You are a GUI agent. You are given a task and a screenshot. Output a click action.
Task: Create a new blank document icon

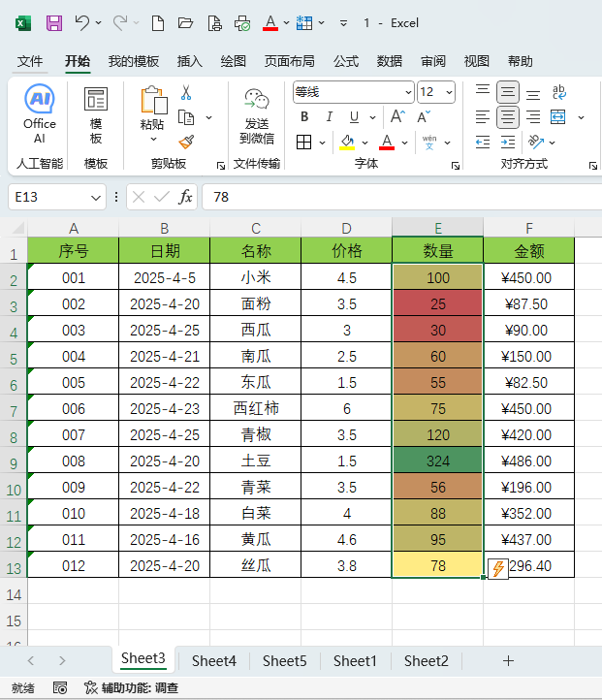(x=158, y=22)
